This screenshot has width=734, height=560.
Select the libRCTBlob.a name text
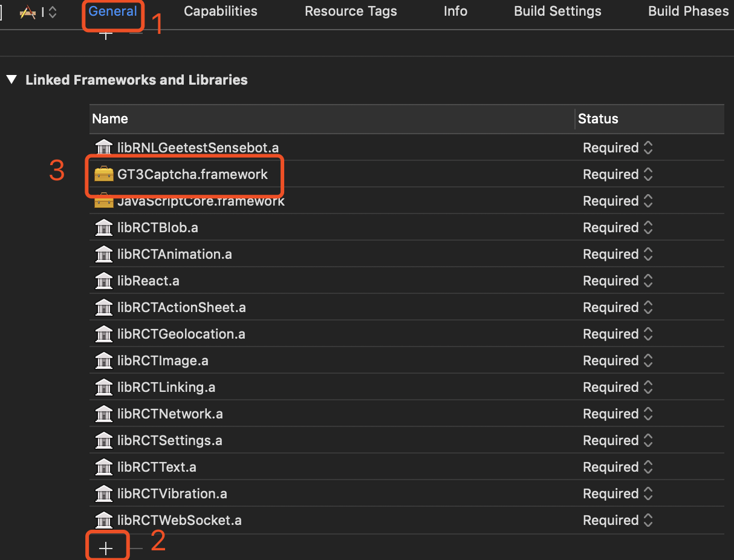pyautogui.click(x=158, y=227)
